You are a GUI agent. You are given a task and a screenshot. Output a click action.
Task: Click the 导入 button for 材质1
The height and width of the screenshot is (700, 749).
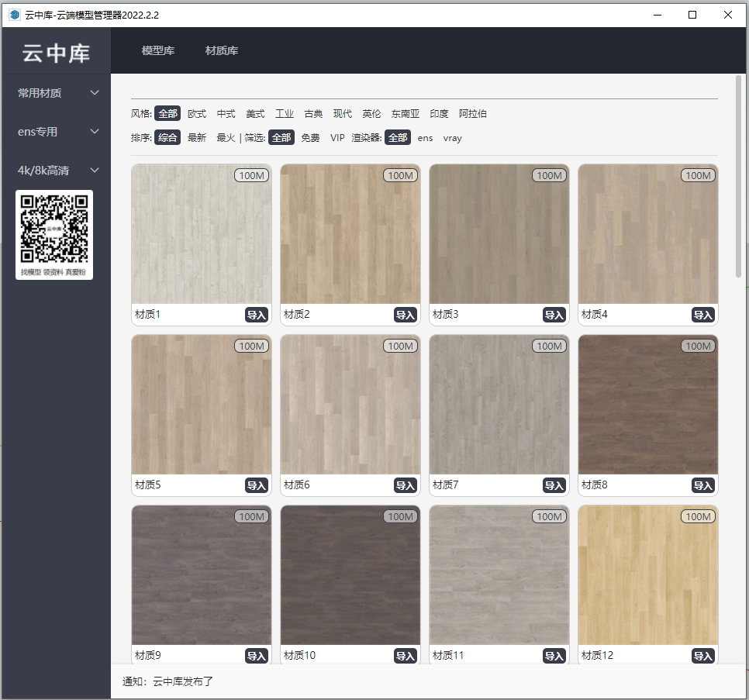257,315
